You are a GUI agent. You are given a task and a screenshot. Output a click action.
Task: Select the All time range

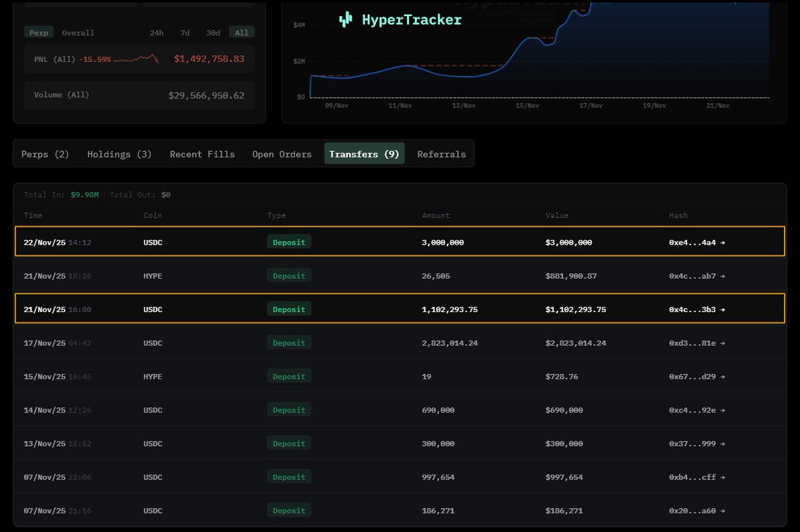click(x=242, y=33)
